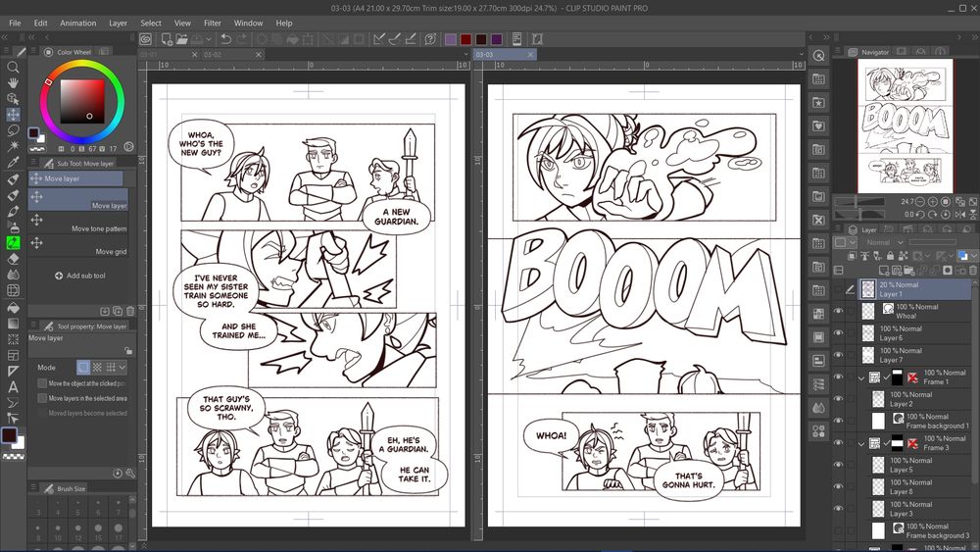Toggle visibility of Frame 1 folder
980x552 pixels.
point(839,376)
